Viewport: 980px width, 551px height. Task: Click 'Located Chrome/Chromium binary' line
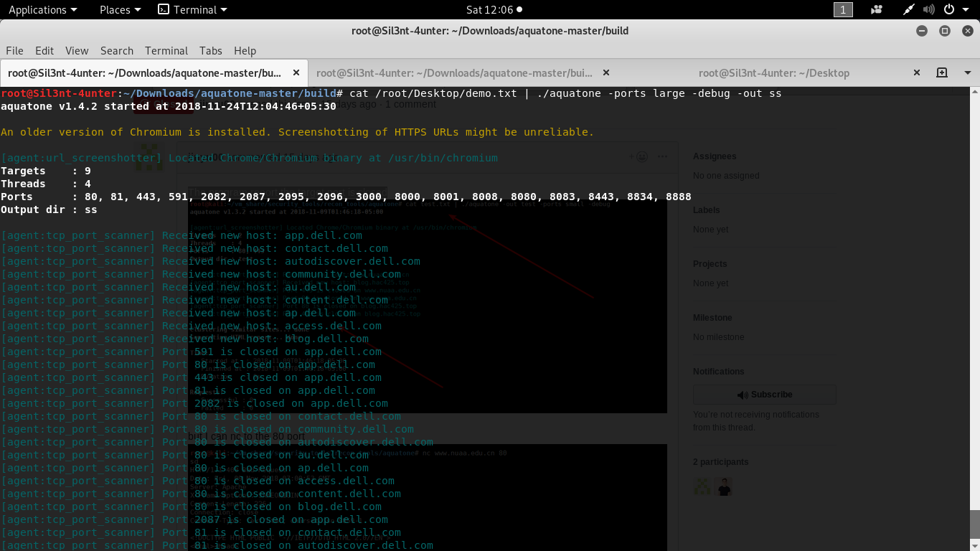click(249, 158)
